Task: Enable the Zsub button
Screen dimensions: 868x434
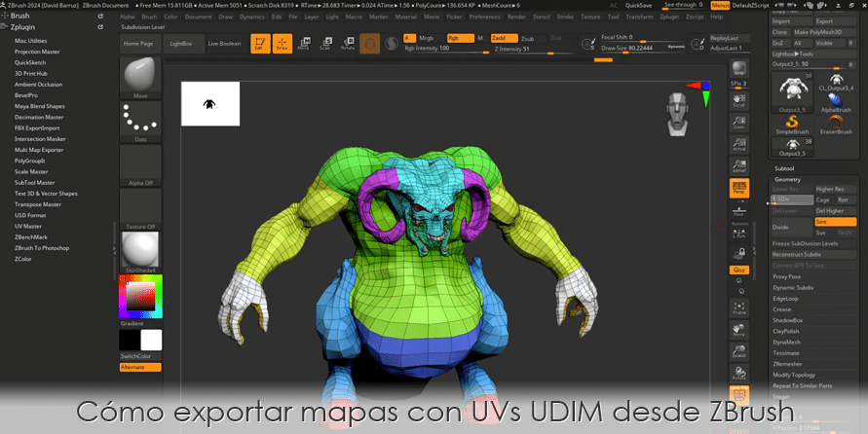Action: pos(528,39)
